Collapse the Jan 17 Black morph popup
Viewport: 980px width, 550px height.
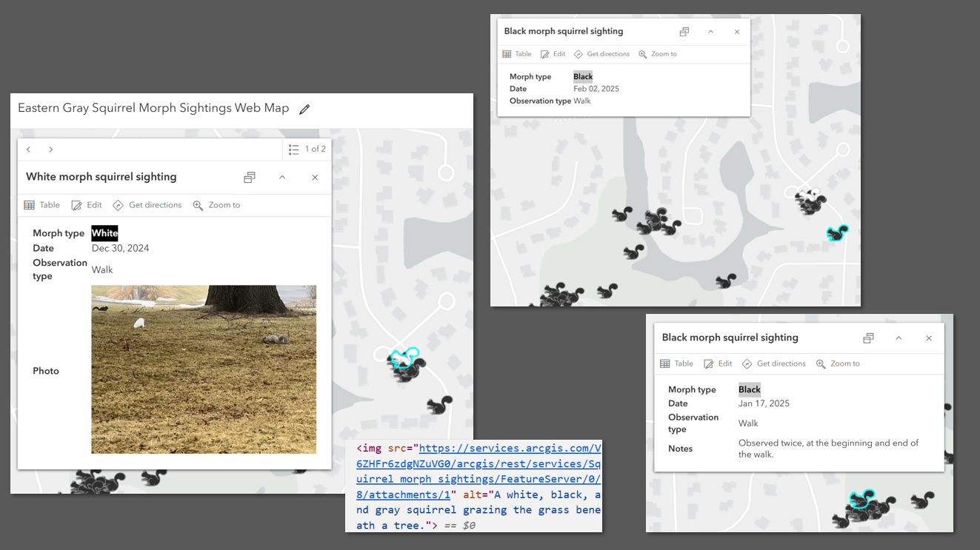point(899,337)
